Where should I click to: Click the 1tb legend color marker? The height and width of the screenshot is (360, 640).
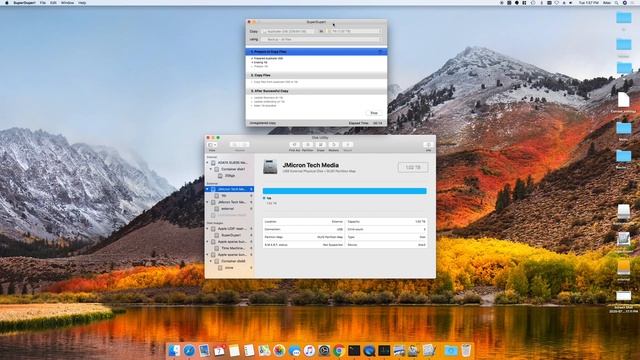click(264, 198)
